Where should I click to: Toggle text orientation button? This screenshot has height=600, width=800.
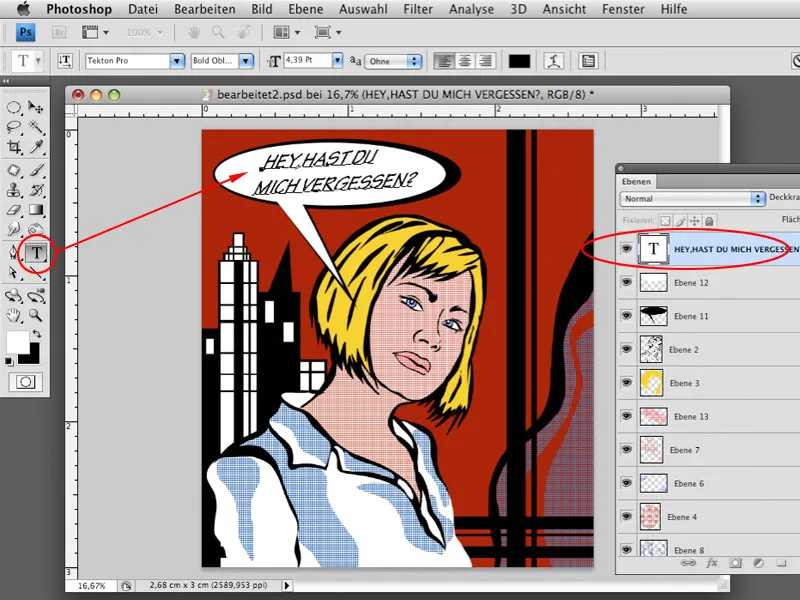[x=65, y=61]
